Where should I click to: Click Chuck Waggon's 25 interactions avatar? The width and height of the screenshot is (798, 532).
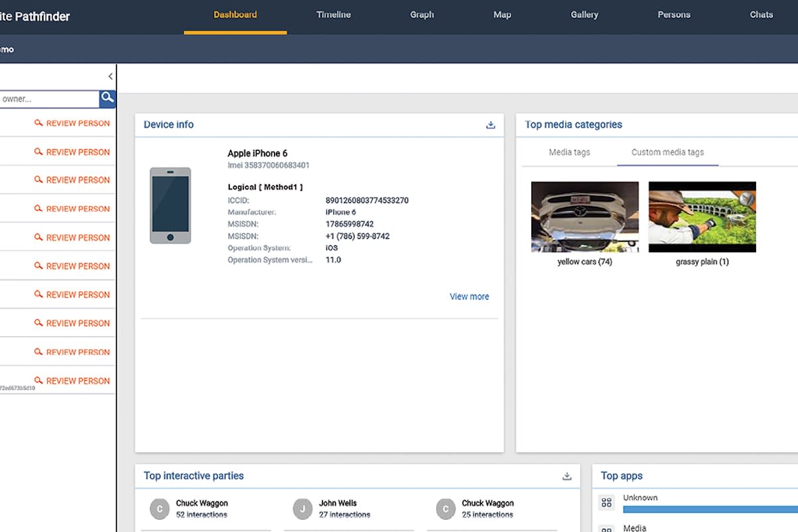pos(445,509)
